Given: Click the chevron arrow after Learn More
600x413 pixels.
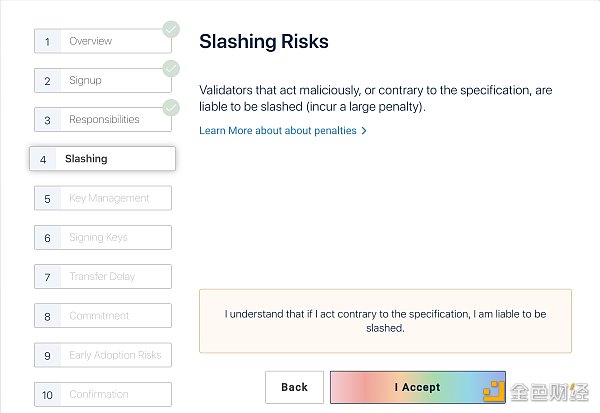Looking at the screenshot, I should pos(364,131).
